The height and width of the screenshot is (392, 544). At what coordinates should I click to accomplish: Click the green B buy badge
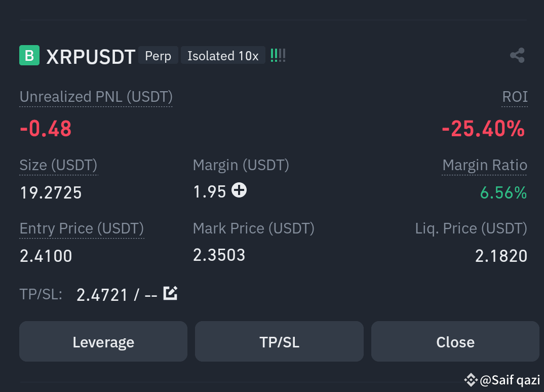(29, 56)
